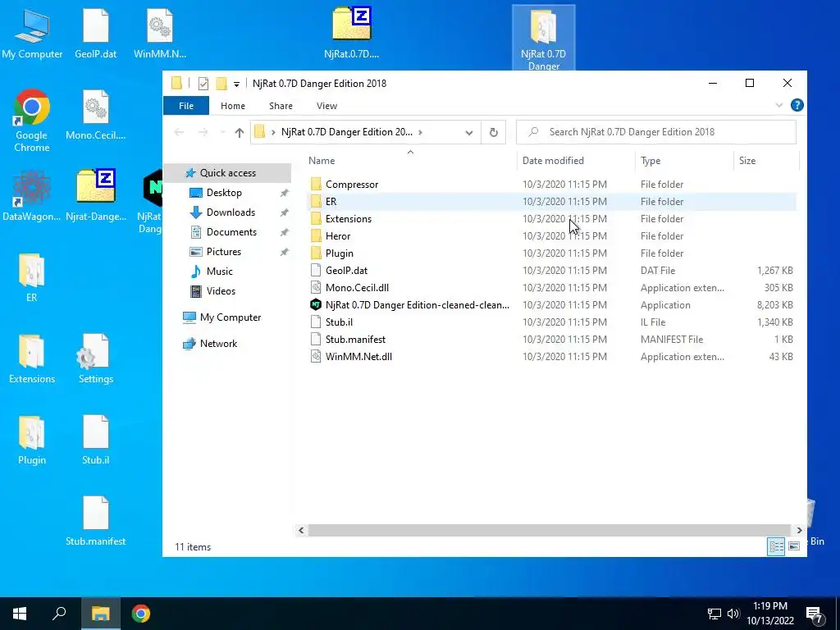Open Chrome from the taskbar
The image size is (840, 630).
coord(141,614)
